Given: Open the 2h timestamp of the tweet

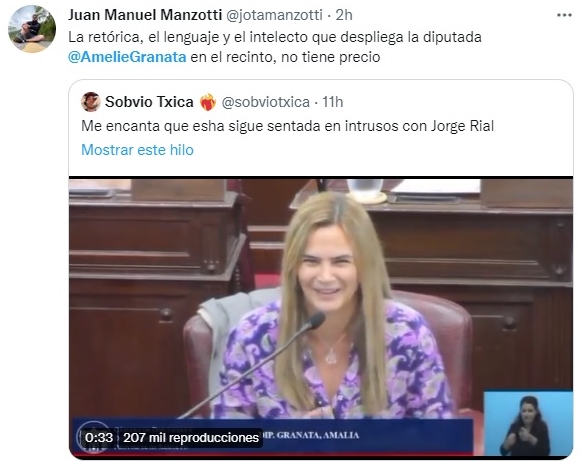Looking at the screenshot, I should tap(344, 15).
